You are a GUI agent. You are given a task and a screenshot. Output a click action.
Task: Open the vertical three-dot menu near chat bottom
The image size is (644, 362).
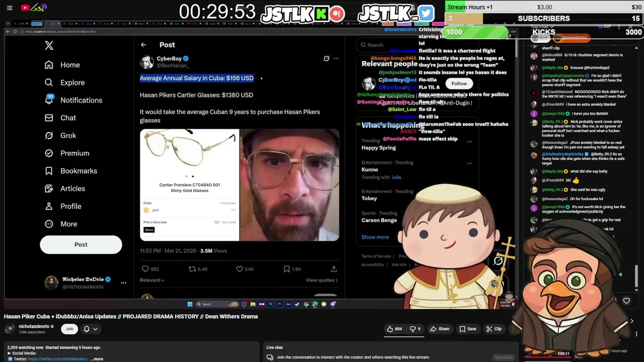636,334
